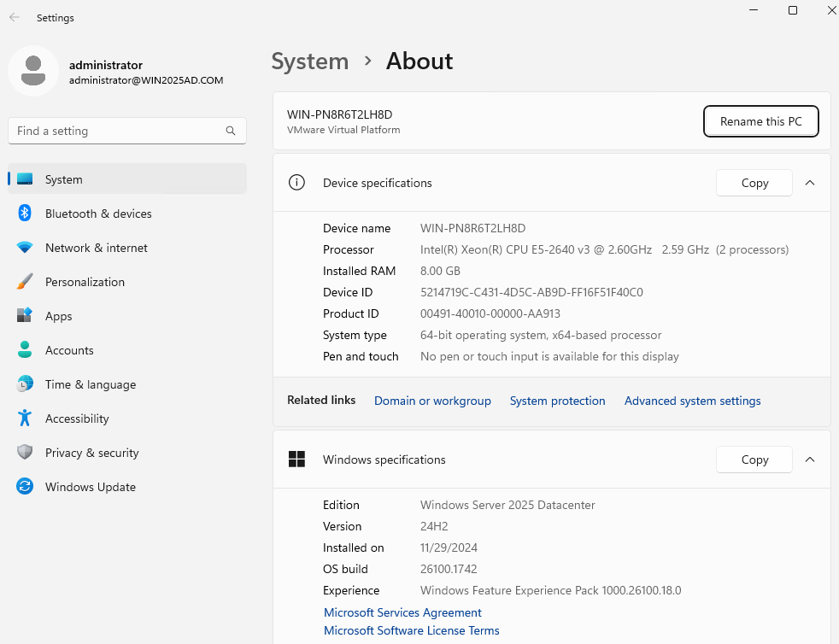Click the Time & language globe icon

pyautogui.click(x=25, y=384)
